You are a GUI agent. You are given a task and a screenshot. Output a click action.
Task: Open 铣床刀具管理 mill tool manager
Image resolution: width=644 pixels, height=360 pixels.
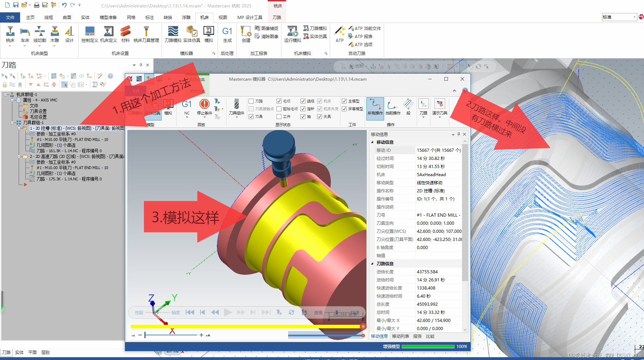(x=146, y=35)
